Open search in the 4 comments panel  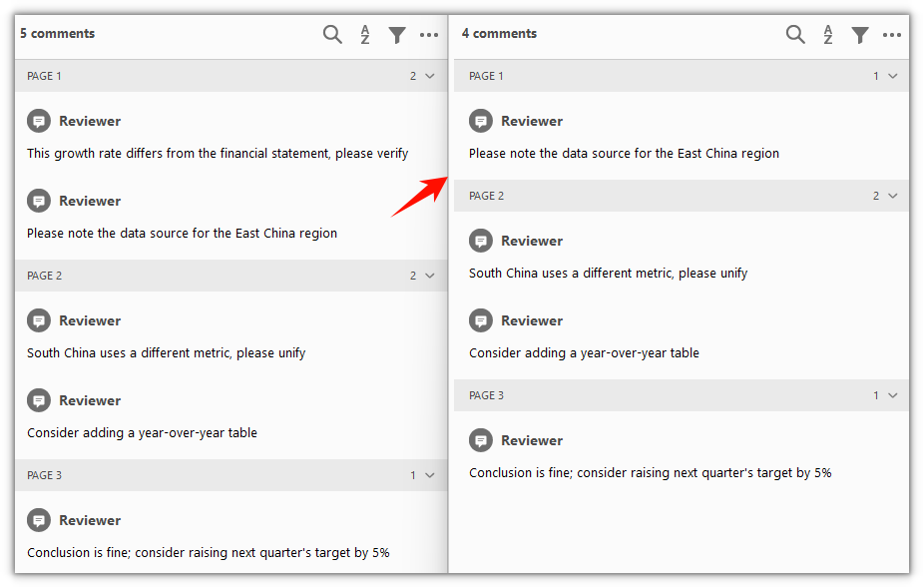coord(795,34)
